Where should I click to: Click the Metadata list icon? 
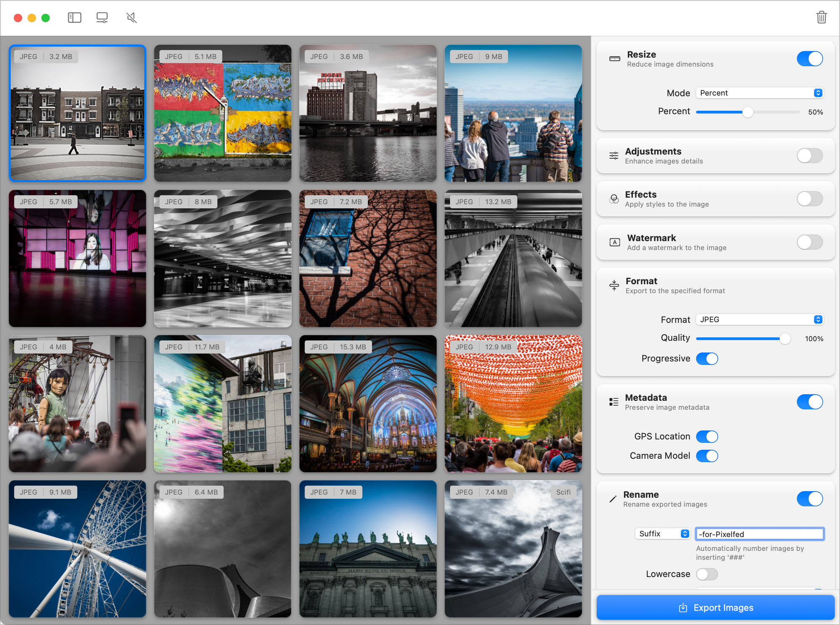click(614, 401)
